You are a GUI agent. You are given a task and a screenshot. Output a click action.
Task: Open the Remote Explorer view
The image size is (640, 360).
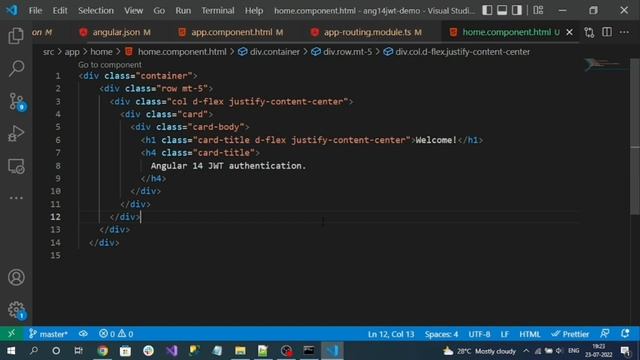pos(16,166)
